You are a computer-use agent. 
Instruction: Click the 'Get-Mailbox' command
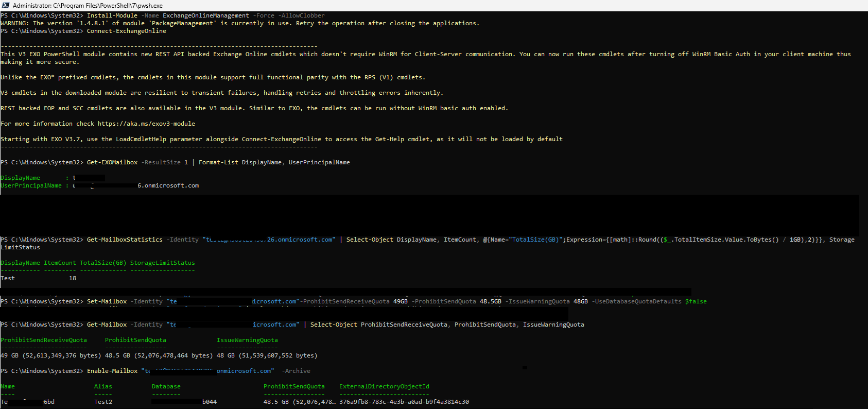107,325
